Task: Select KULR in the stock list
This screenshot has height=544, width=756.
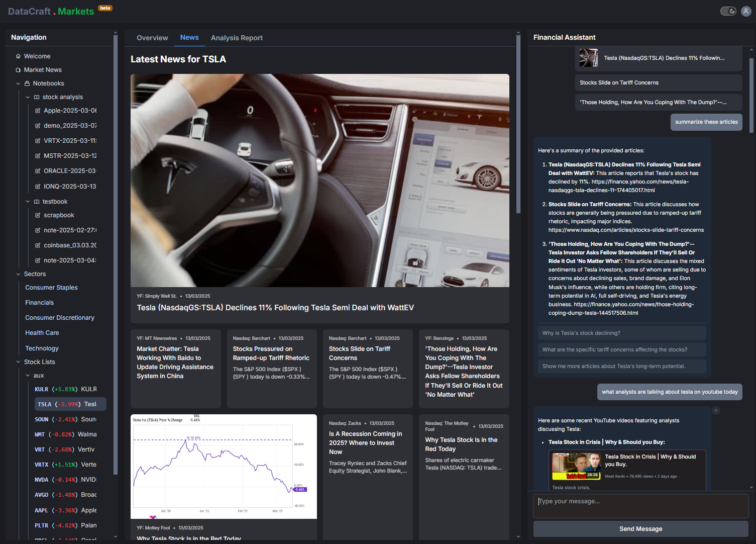Action: 66,389
